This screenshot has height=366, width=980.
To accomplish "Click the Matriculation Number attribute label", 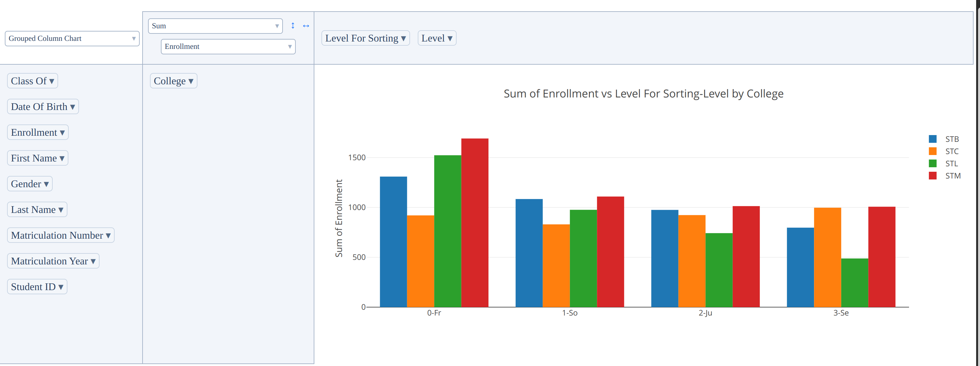I will [57, 235].
